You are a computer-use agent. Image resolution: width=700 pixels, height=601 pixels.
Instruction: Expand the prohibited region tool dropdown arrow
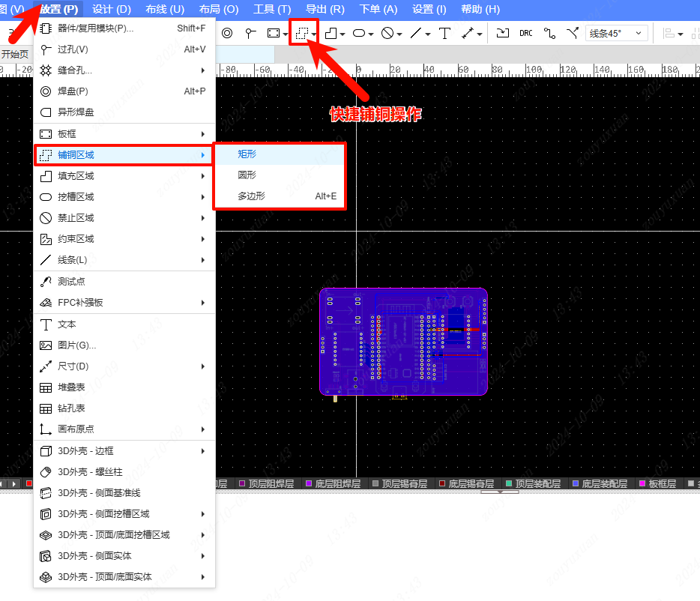point(399,34)
